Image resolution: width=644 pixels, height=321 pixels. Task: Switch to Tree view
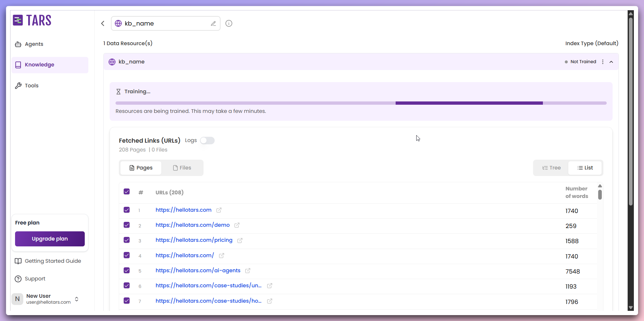pyautogui.click(x=551, y=168)
